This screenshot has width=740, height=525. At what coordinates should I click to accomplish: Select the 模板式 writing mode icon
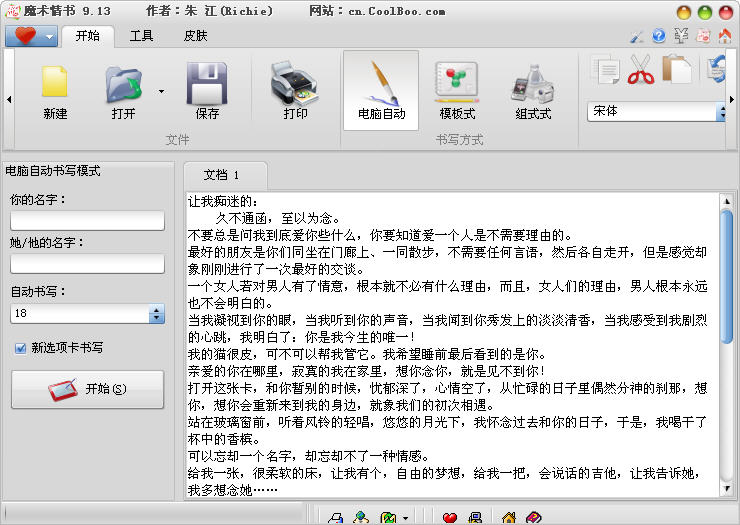click(457, 88)
